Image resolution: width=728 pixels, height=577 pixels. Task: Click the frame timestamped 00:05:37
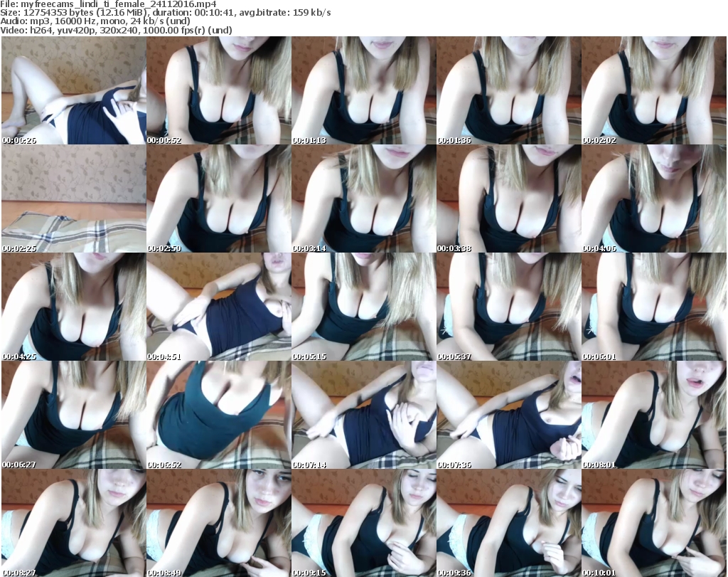point(508,307)
